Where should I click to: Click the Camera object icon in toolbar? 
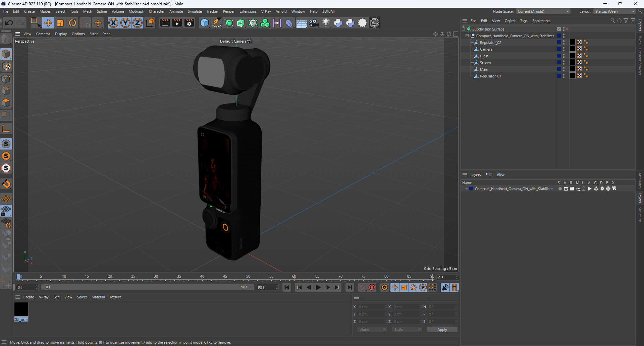coord(314,23)
